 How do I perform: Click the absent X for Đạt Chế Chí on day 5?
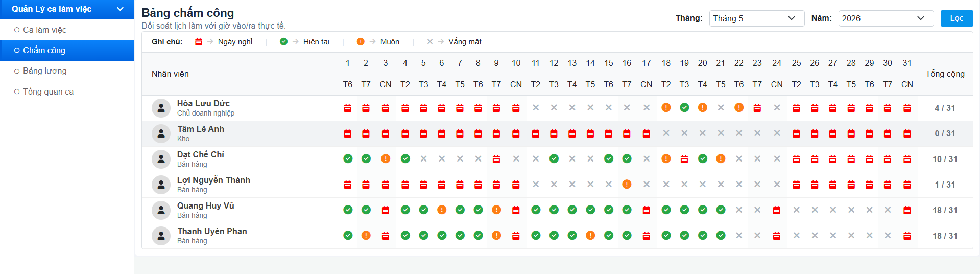click(423, 158)
